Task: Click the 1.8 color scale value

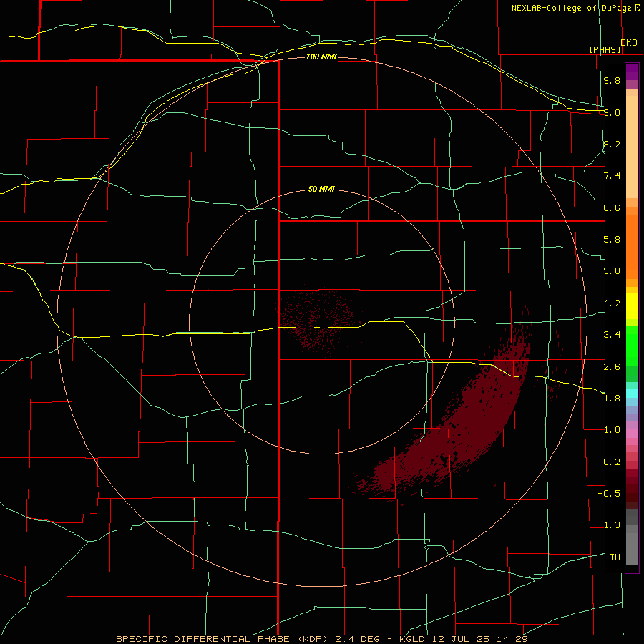Action: click(x=612, y=399)
